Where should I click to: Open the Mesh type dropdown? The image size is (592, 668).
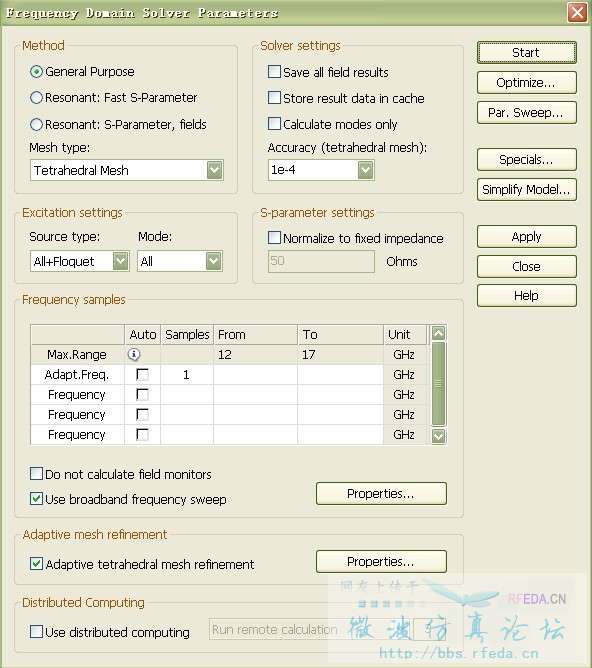pyautogui.click(x=215, y=170)
